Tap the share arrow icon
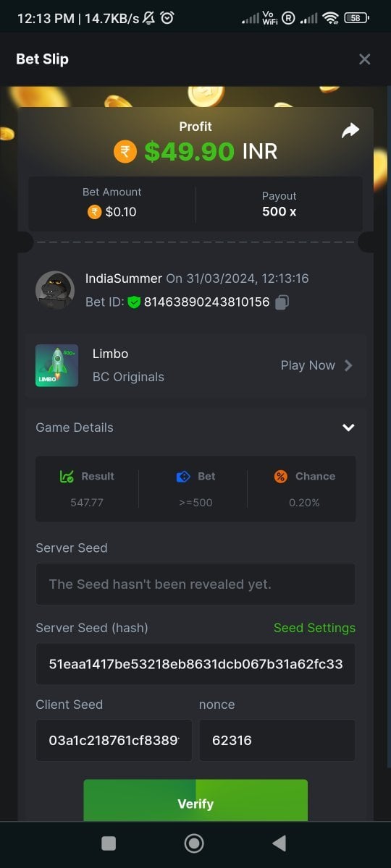391x868 pixels. click(x=350, y=130)
